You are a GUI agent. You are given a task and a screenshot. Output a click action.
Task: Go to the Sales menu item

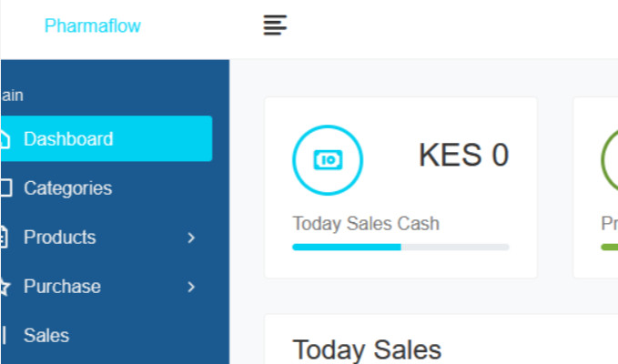(x=46, y=336)
